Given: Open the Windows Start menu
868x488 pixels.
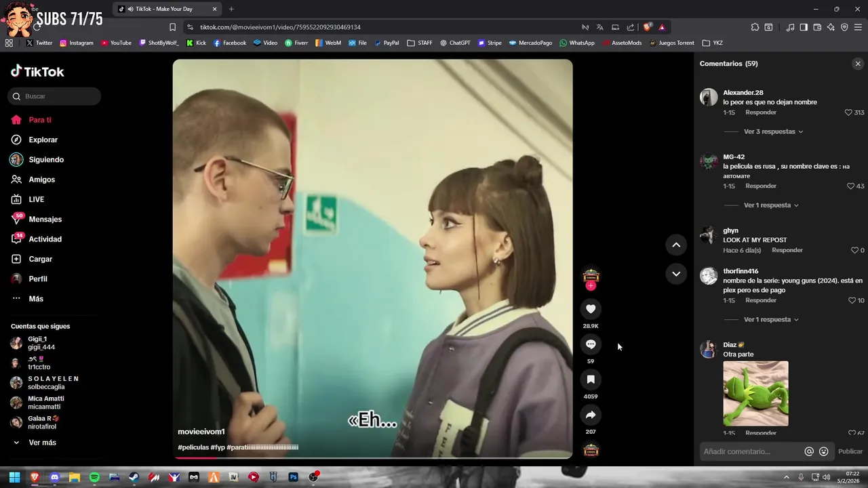Looking at the screenshot, I should point(14,477).
